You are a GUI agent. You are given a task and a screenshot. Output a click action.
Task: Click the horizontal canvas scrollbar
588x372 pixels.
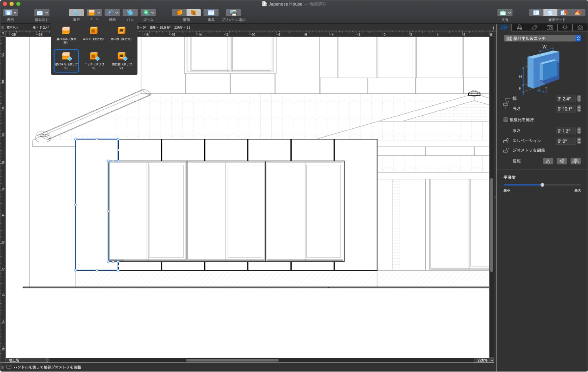tap(232, 360)
